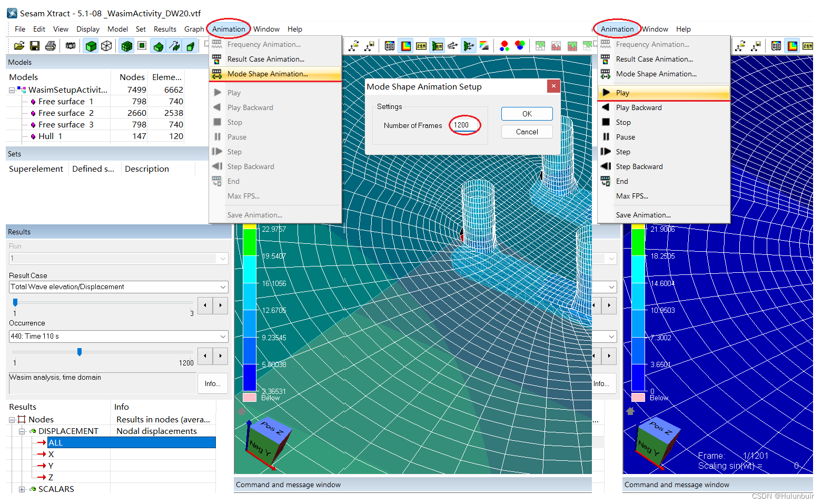This screenshot has height=504, width=822.
Task: Toggle the arrow displacement vector icon
Action: coord(174,46)
